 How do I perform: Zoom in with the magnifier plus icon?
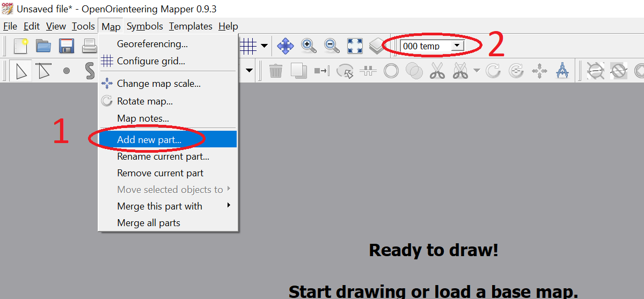pyautogui.click(x=309, y=46)
